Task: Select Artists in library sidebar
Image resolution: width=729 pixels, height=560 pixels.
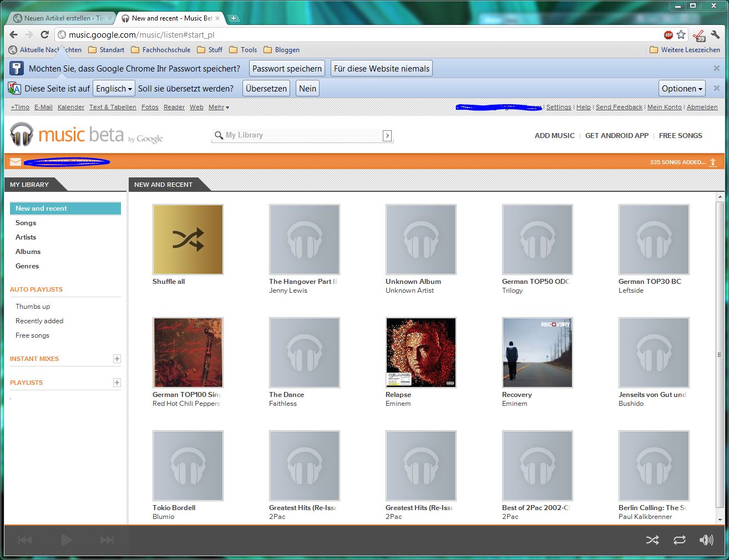Action: [x=26, y=237]
